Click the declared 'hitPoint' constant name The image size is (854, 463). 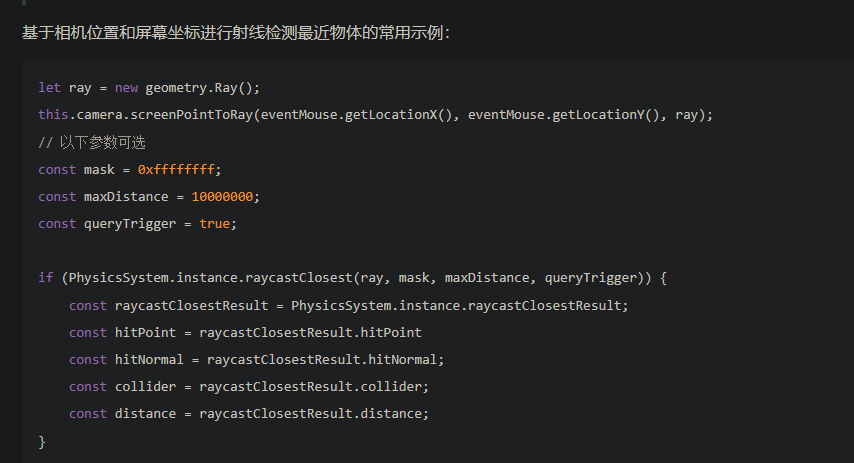click(x=146, y=332)
